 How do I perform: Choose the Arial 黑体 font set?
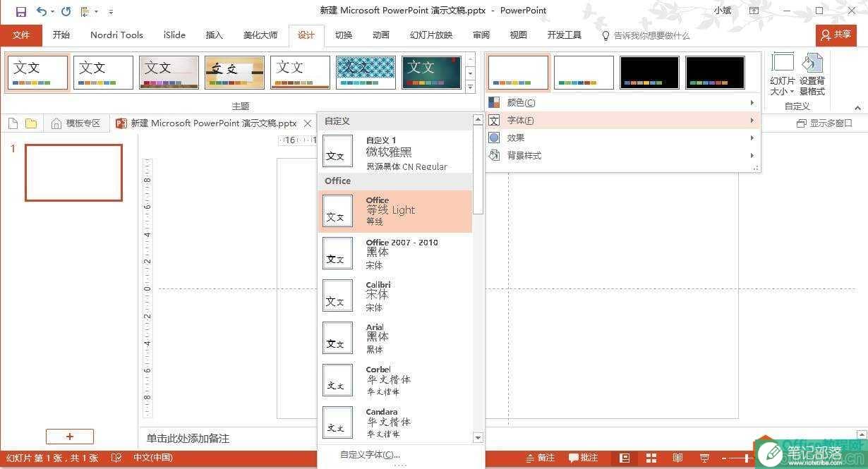pos(395,338)
